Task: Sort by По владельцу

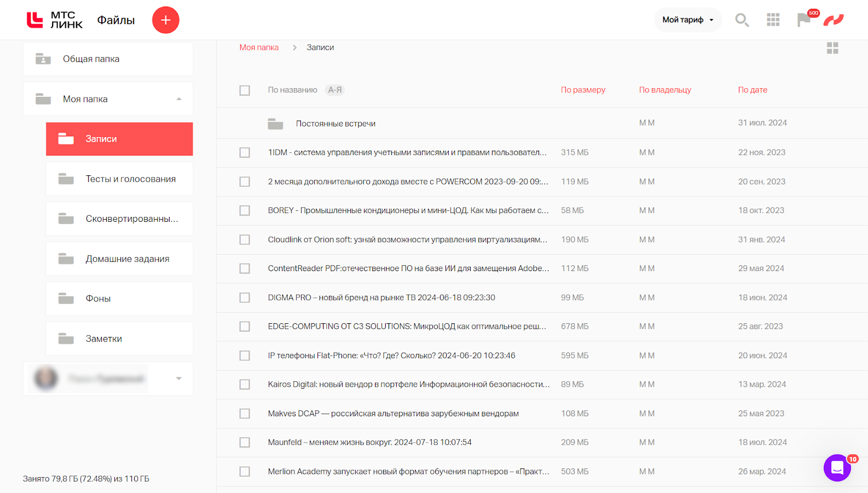Action: tap(665, 90)
